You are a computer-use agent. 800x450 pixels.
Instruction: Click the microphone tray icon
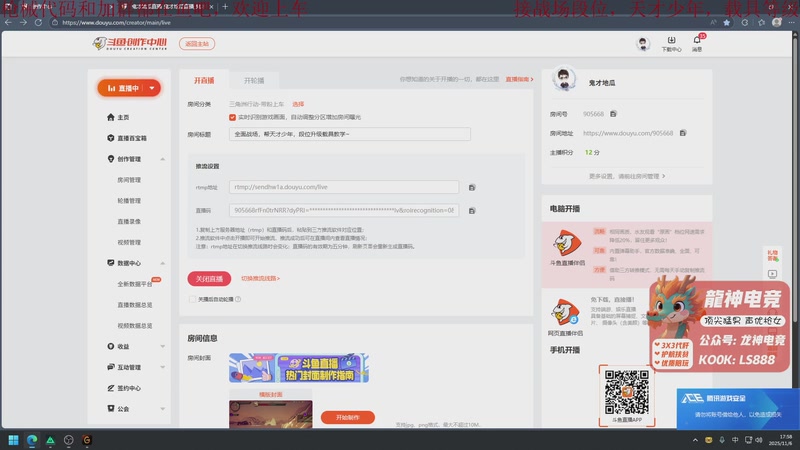721,440
